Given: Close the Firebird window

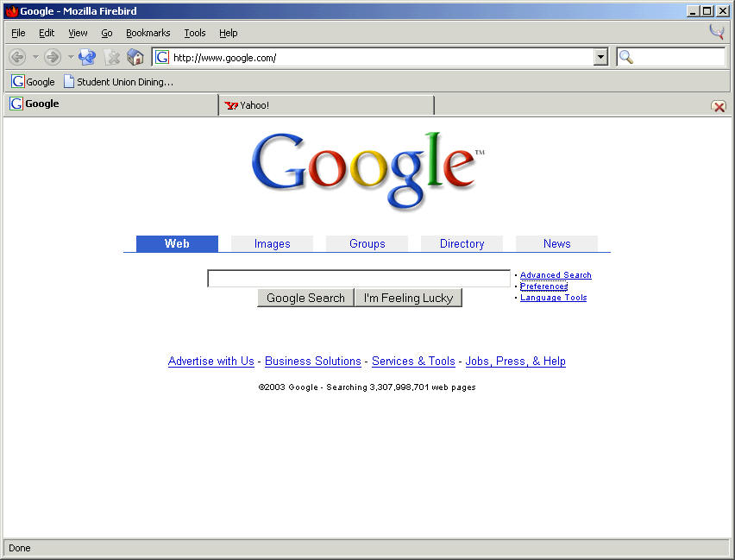Looking at the screenshot, I should [x=723, y=11].
